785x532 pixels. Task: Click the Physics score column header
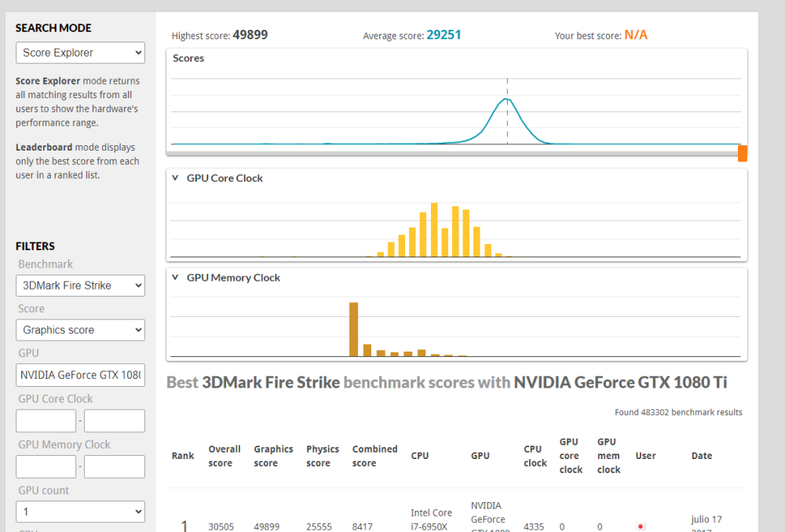323,456
